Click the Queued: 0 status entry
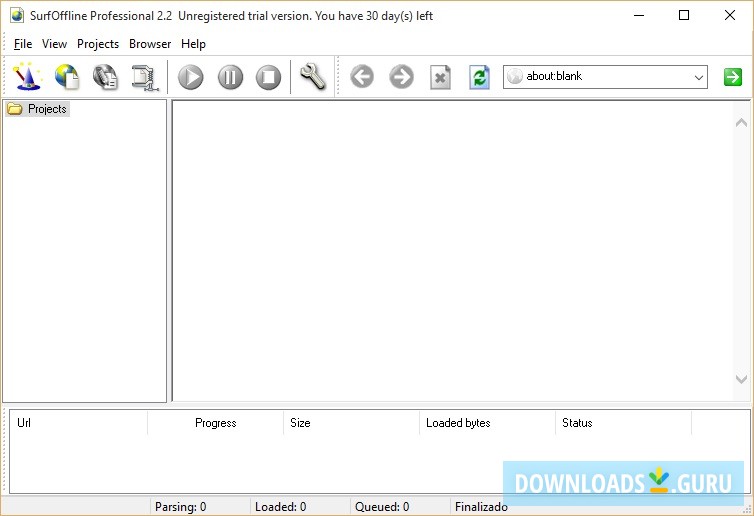The image size is (754, 516). 382,507
